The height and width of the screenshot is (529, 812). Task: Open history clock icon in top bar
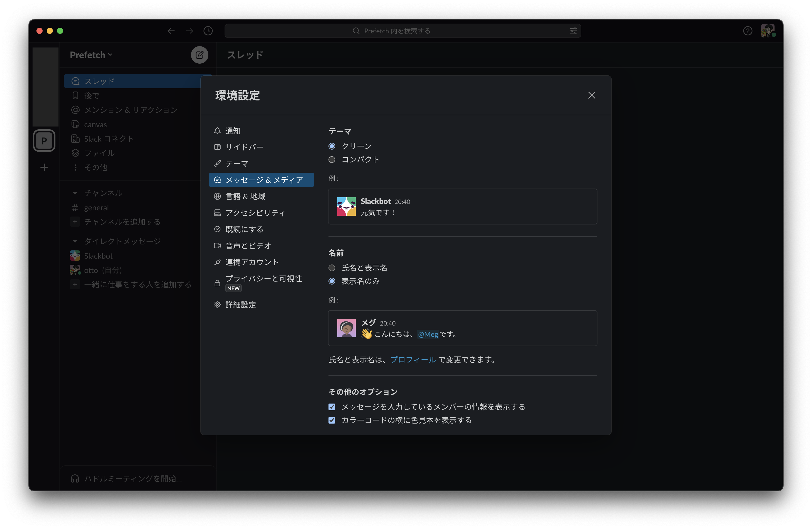(x=208, y=31)
